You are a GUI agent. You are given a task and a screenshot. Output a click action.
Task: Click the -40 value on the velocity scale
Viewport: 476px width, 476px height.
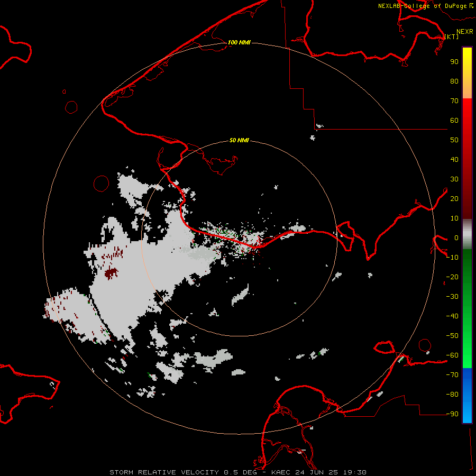(452, 316)
